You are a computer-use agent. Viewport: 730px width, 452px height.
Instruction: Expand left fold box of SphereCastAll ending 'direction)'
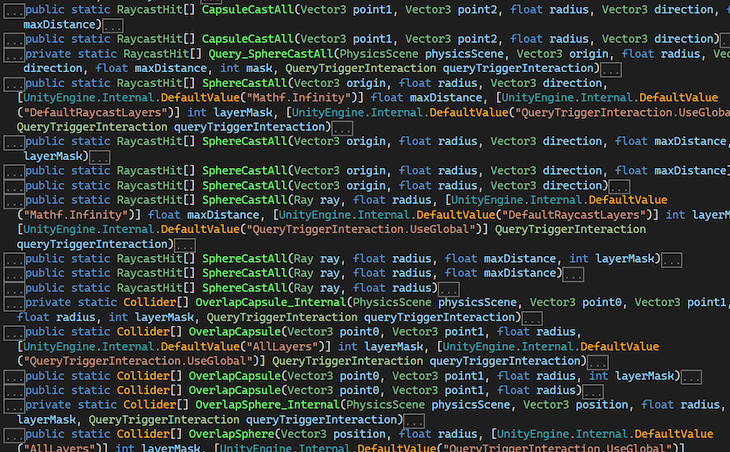click(14, 186)
